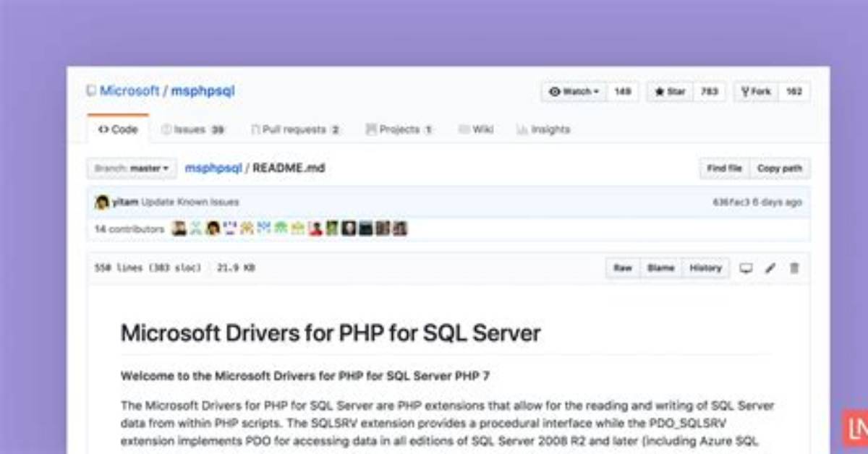Open the Pull requests tab
Image resolution: width=868 pixels, height=454 pixels.
(x=296, y=129)
